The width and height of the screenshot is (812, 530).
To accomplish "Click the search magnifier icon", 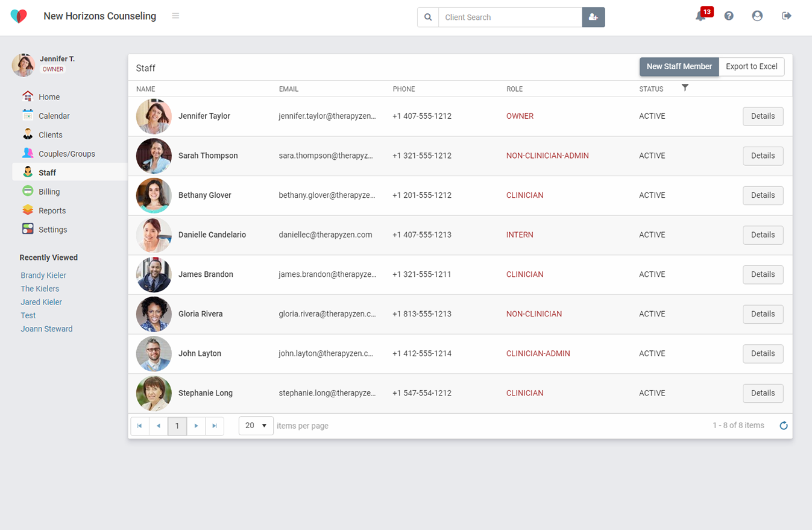I will (x=428, y=17).
